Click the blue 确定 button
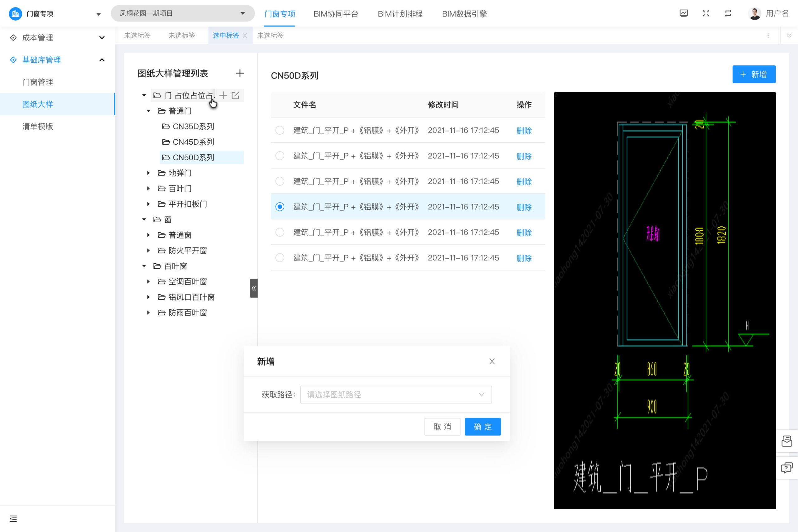 (483, 426)
